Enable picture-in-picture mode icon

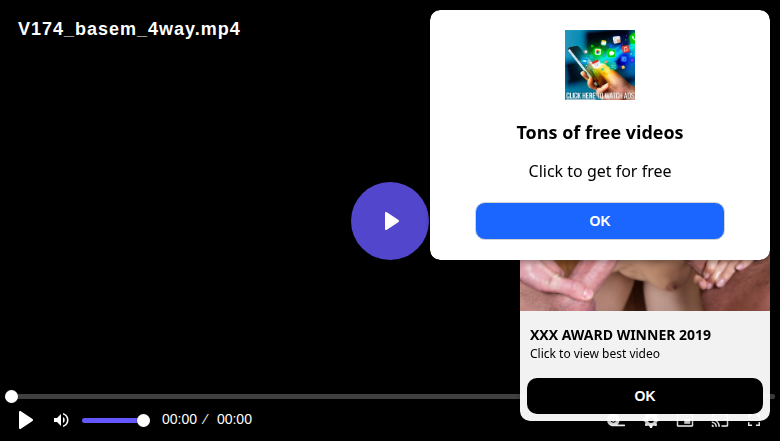[x=685, y=423]
